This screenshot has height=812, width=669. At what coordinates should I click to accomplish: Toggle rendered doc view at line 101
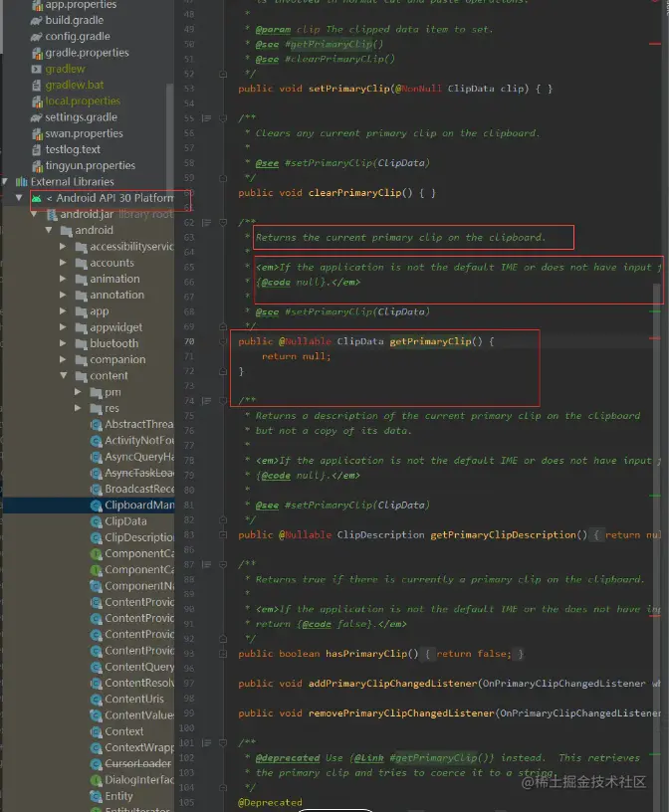tap(206, 743)
